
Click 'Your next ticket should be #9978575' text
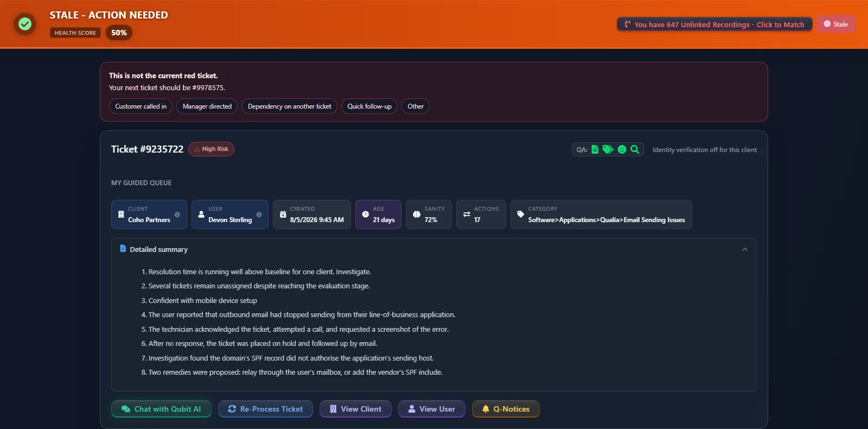tap(167, 87)
